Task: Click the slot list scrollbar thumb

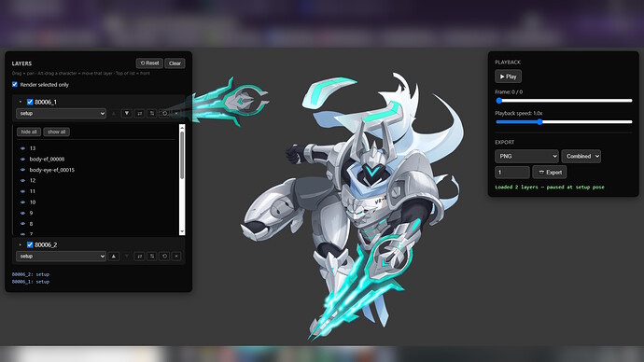Action: pos(182,155)
